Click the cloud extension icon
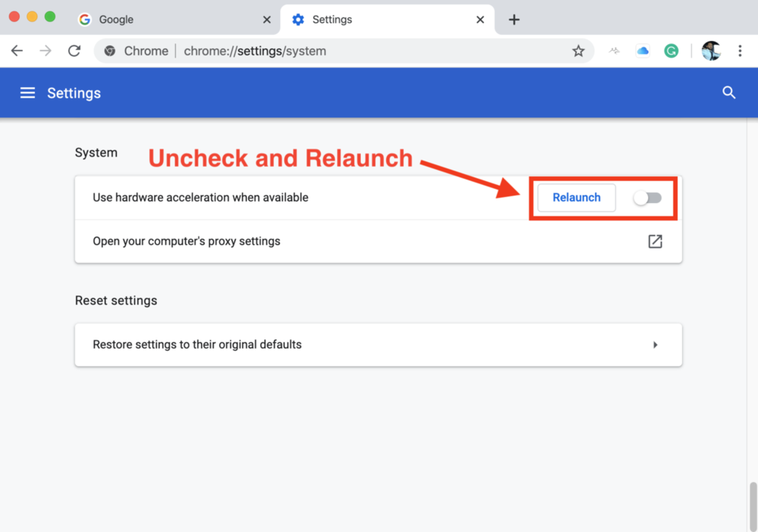The image size is (758, 532). pos(643,51)
